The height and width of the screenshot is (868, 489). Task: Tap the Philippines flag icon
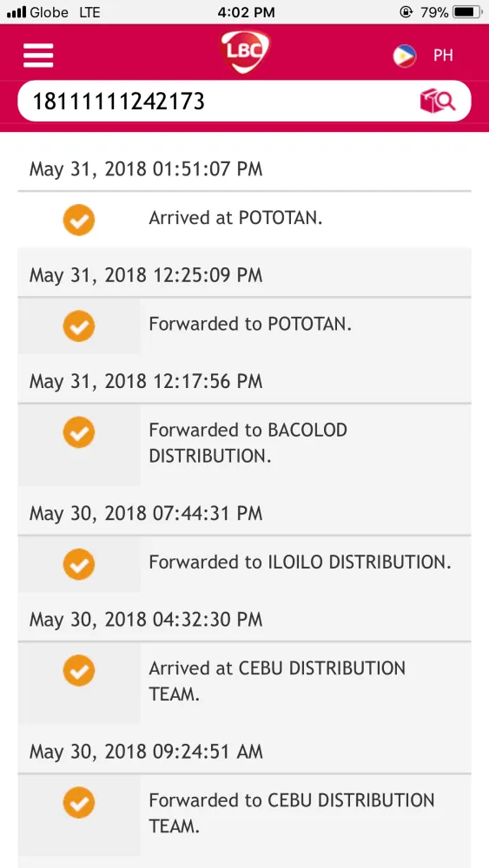(x=405, y=56)
